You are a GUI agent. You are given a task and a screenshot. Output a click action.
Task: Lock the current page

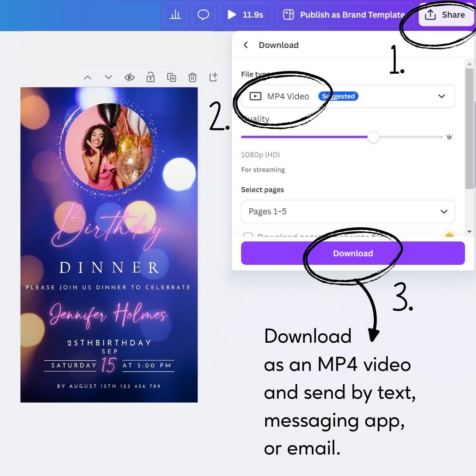click(x=151, y=77)
